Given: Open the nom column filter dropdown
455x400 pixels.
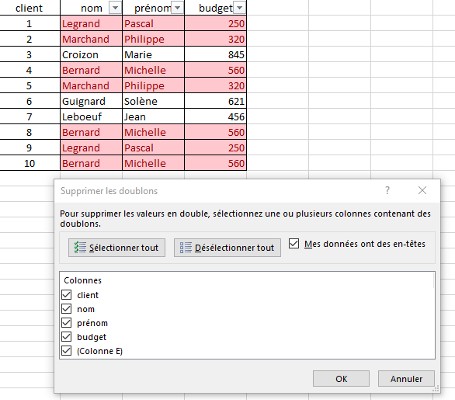Looking at the screenshot, I should 115,8.
